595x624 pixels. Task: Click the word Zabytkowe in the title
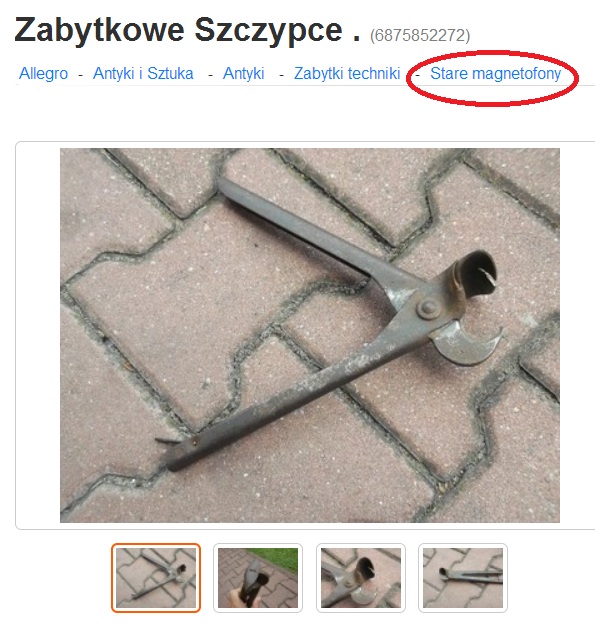click(x=99, y=30)
